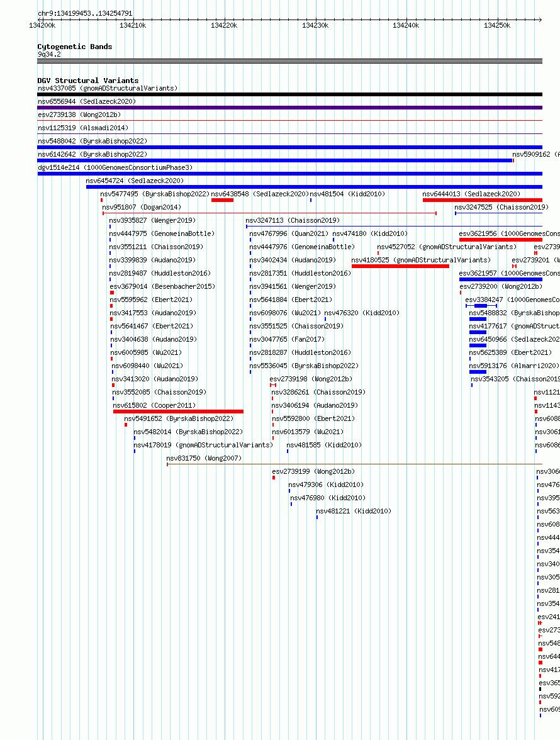The image size is (560, 740).
Task: Click the 134250k ruler tick label
Action: [497, 25]
